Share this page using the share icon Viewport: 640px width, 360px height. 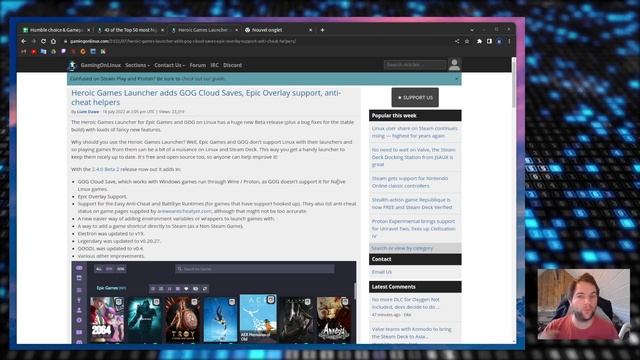click(457, 41)
